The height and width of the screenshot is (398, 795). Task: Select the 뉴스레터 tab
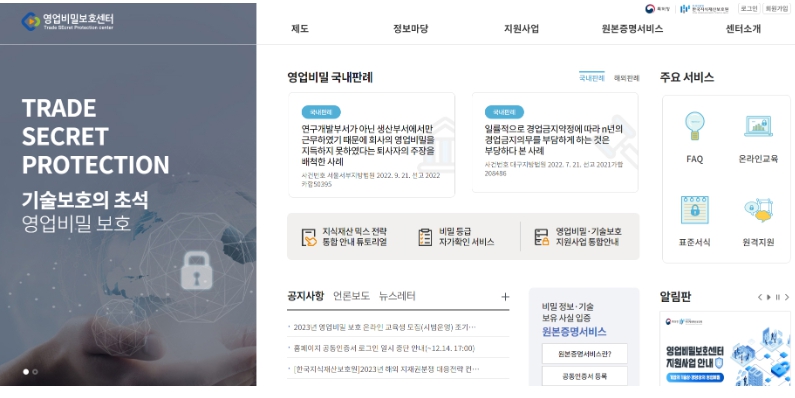[x=397, y=296]
